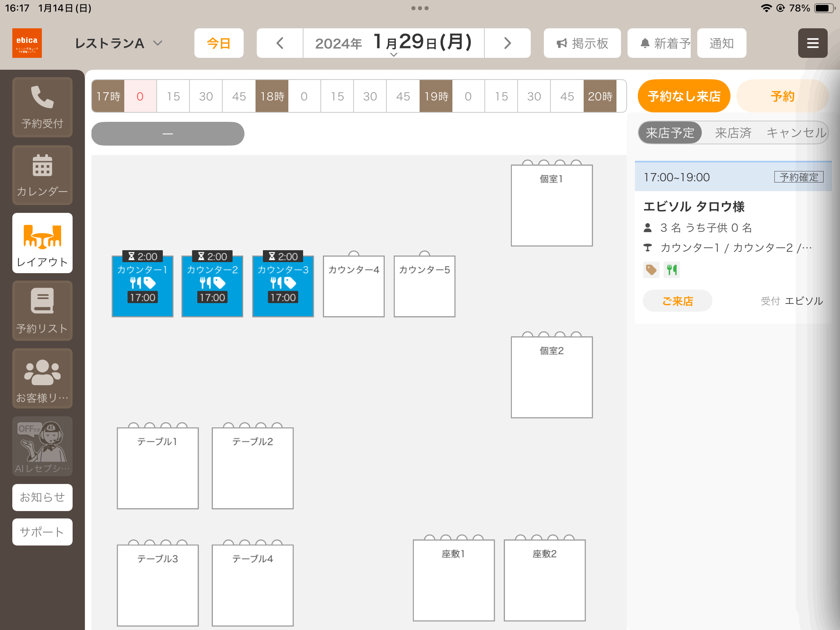This screenshot has height=630, width=840.
Task: Open the hamburger menu
Action: (813, 43)
